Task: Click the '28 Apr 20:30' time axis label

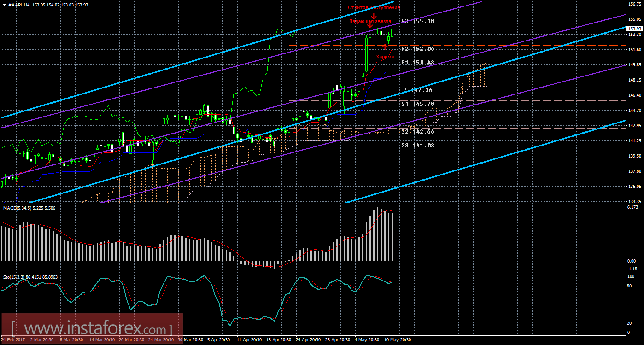Action: [338, 340]
